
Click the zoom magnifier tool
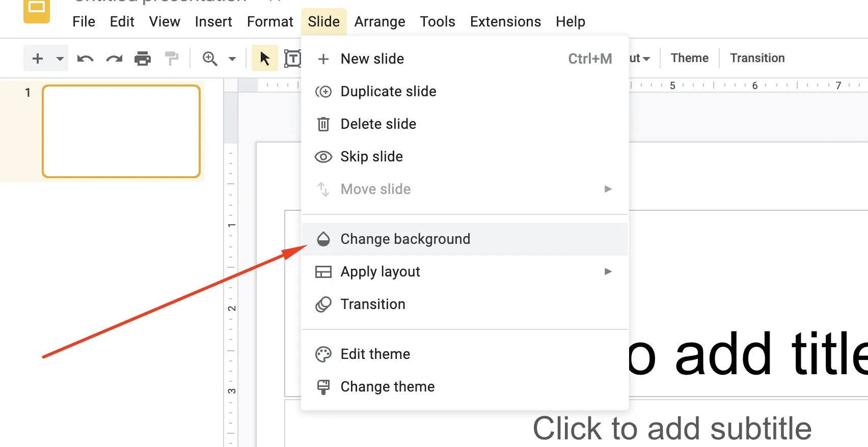(210, 59)
